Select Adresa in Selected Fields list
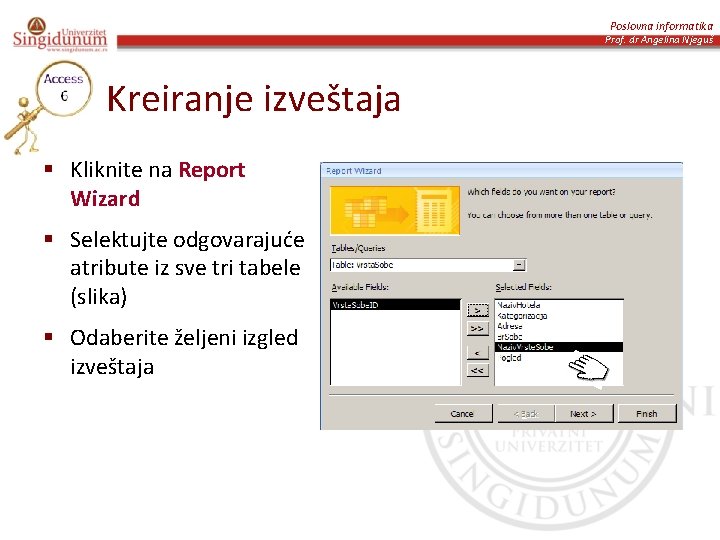The width and height of the screenshot is (720, 540). click(x=559, y=326)
